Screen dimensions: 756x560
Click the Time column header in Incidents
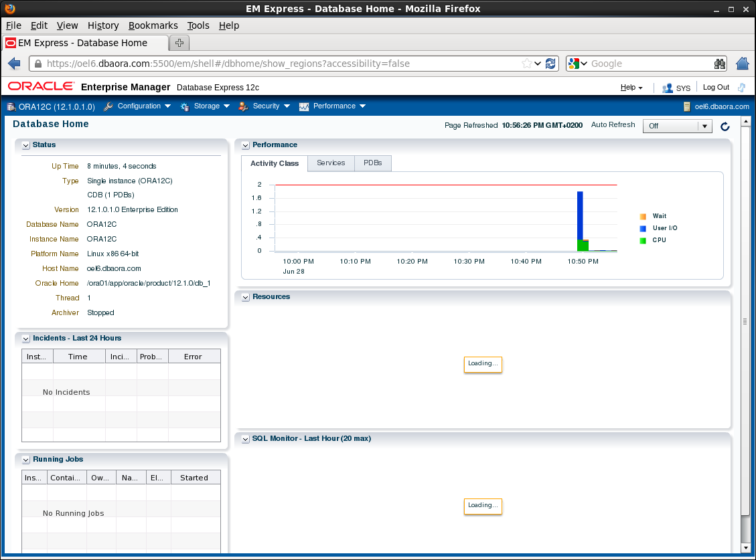pyautogui.click(x=79, y=357)
